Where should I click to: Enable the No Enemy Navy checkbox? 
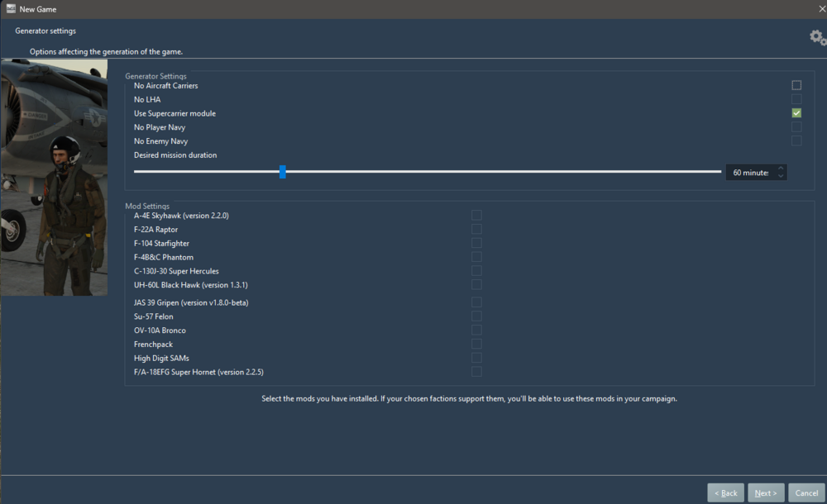796,140
